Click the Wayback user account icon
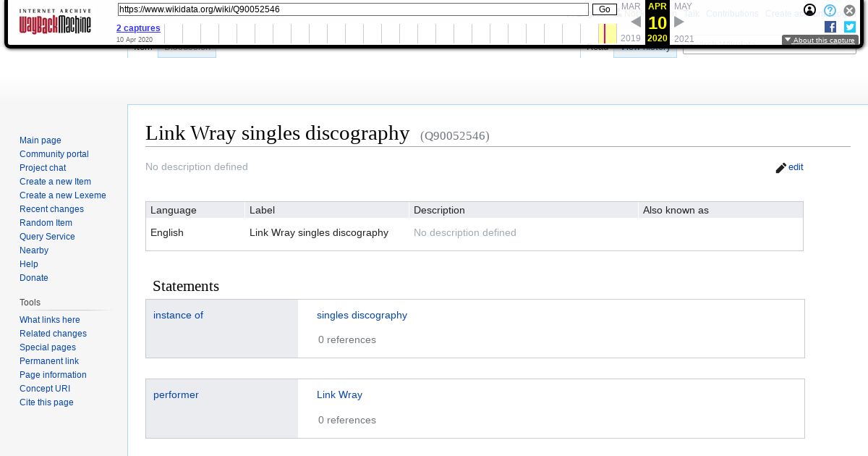The image size is (868, 456). coord(810,10)
